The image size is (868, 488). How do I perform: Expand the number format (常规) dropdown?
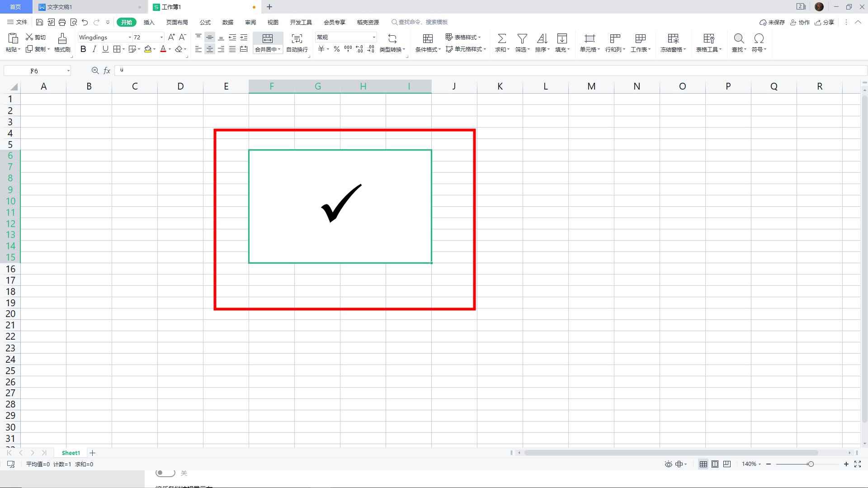click(374, 38)
